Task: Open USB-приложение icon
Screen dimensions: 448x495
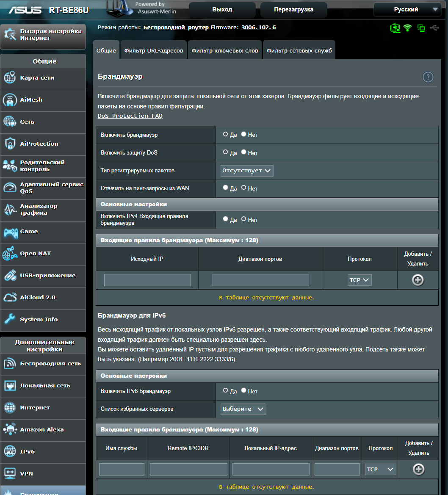Action: pyautogui.click(x=10, y=275)
